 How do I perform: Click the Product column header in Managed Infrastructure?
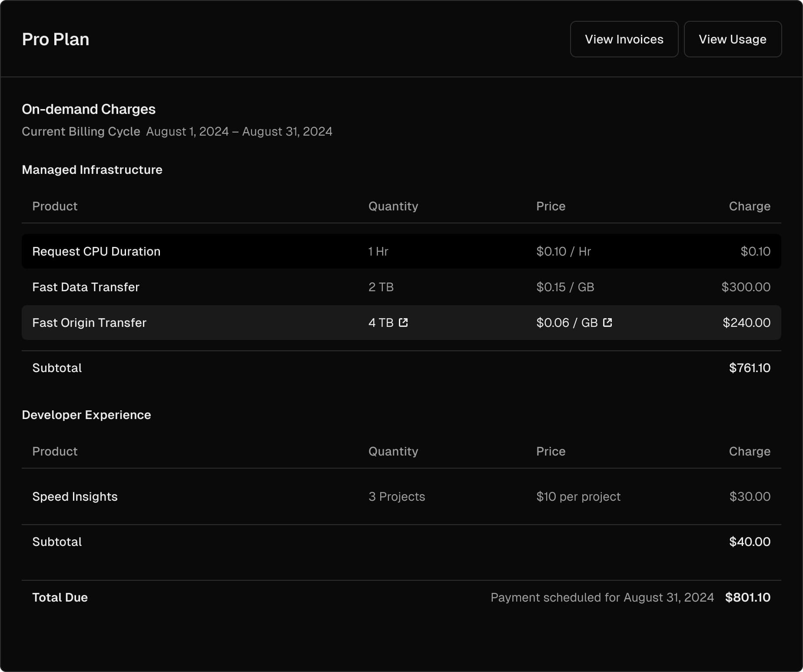coord(55,206)
